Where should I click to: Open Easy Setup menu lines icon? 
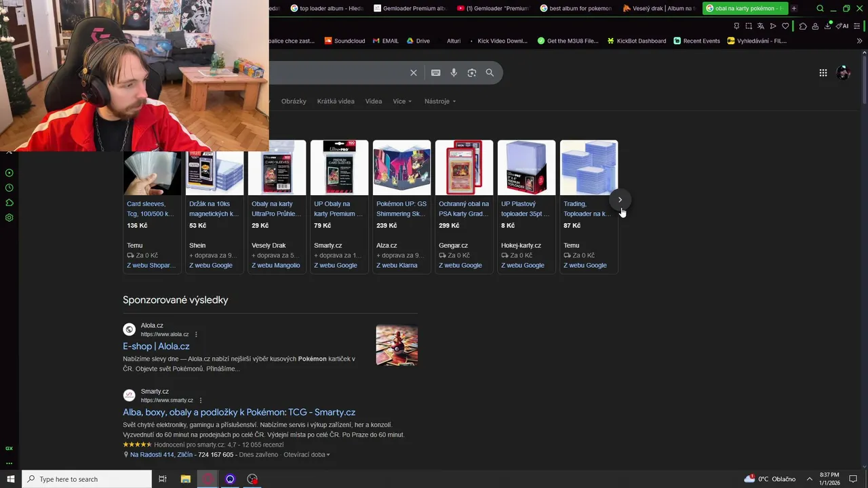[x=858, y=26]
